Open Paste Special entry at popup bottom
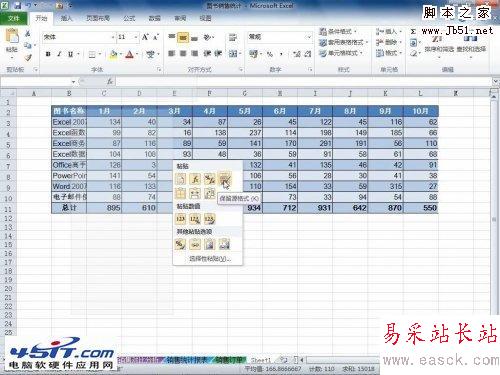500x375 pixels. [x=210, y=259]
